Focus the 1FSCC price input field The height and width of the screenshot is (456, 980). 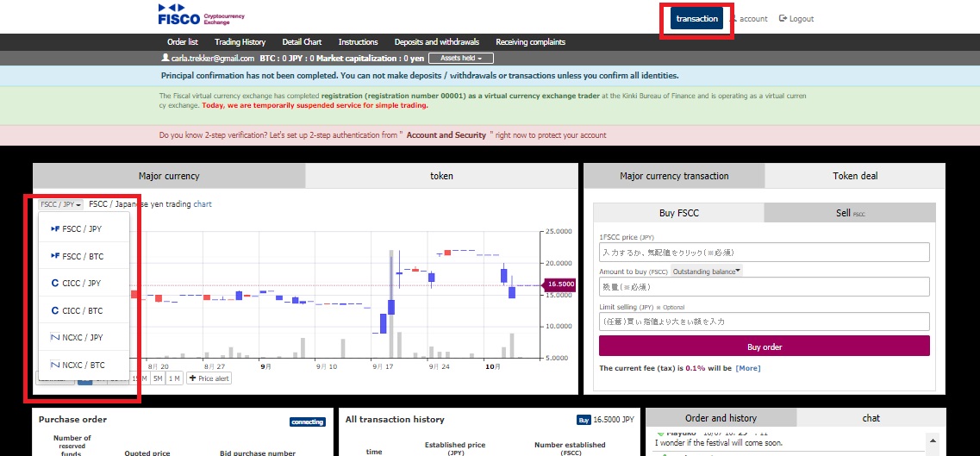point(765,253)
